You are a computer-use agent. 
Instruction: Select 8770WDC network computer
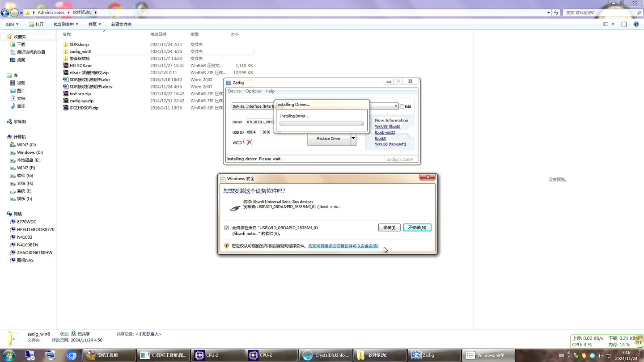click(x=26, y=222)
